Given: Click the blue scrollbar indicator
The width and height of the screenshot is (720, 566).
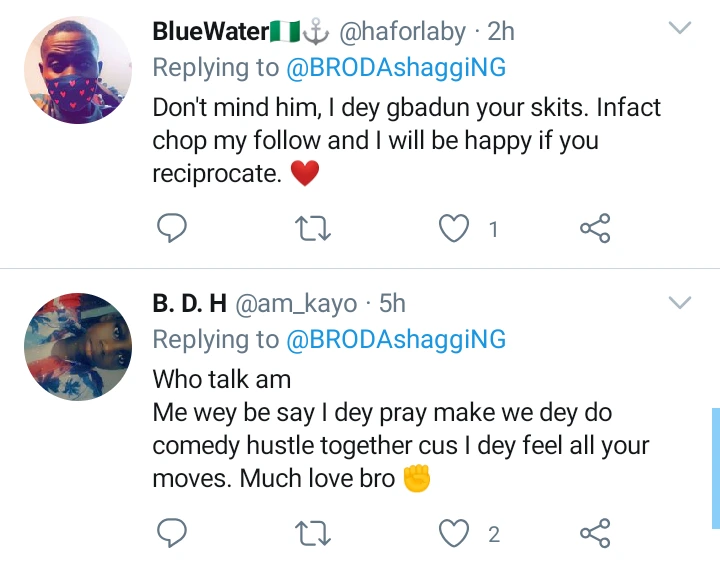Looking at the screenshot, I should point(715,467).
